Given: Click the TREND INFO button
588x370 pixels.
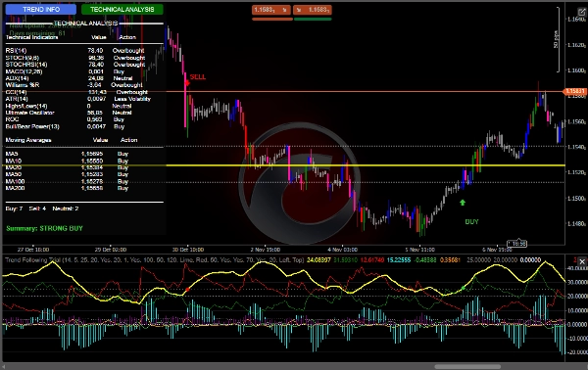Looking at the screenshot, I should click(41, 10).
